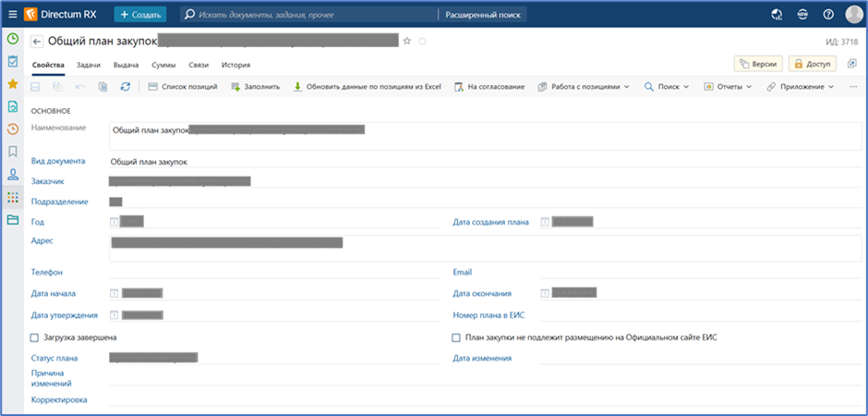The width and height of the screenshot is (868, 416).
Task: Open the calendar icon for Дата начала
Action: 114,293
